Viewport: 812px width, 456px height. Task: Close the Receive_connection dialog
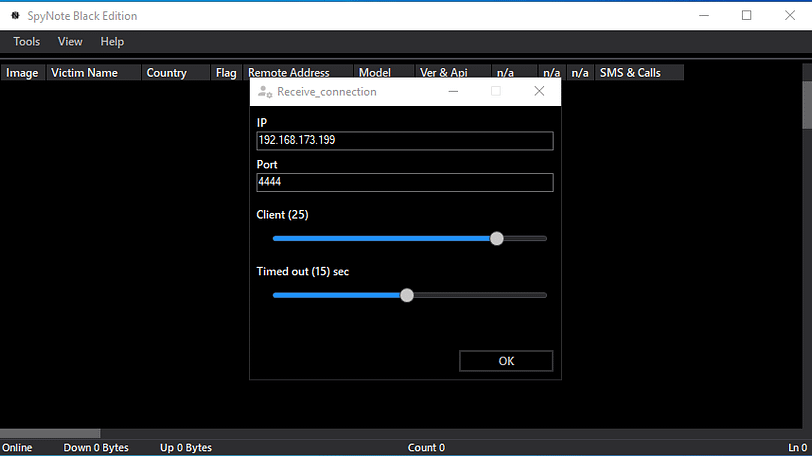click(539, 91)
